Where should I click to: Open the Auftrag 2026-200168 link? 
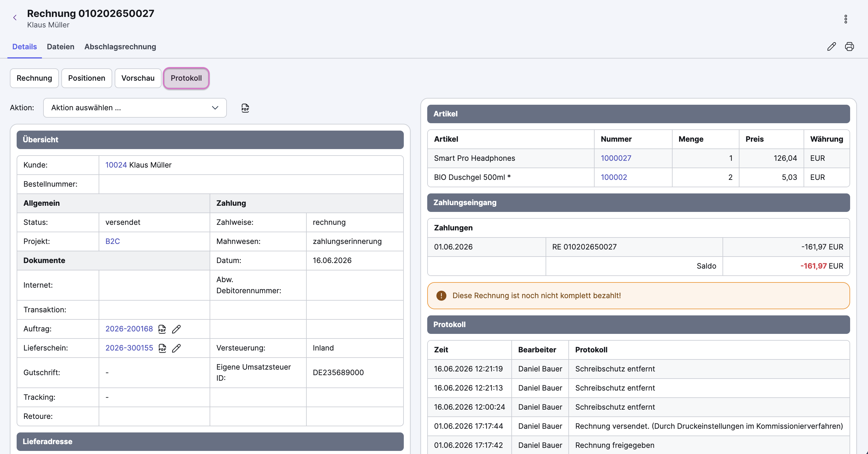tap(129, 329)
